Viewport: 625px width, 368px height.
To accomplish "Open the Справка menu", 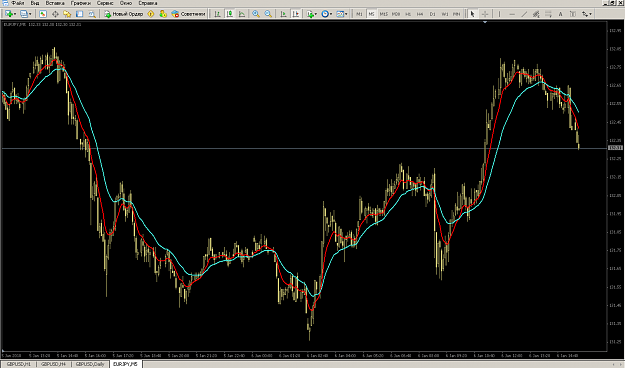I will 147,3.
